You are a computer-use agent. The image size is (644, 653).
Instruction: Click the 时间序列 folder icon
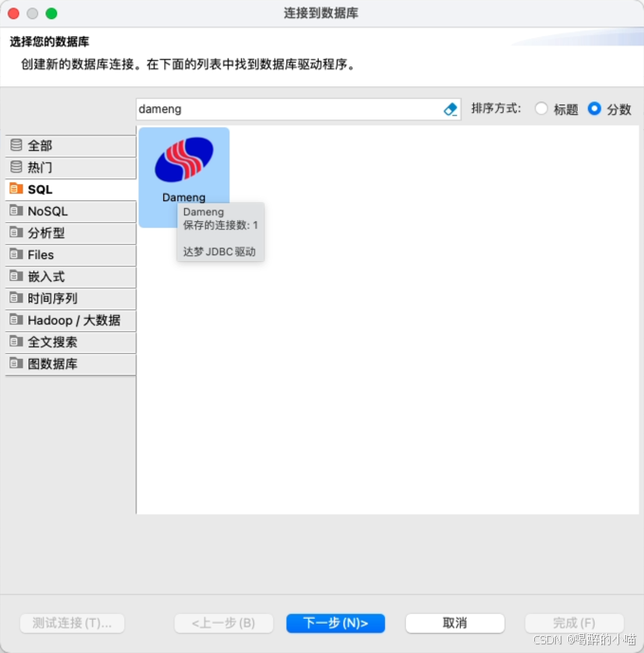tap(16, 298)
